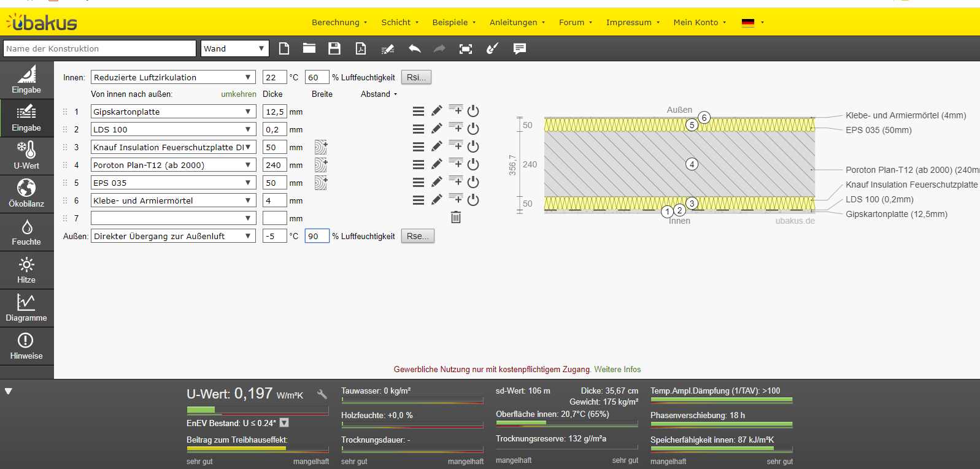Open the comment speech-bubble icon

click(x=520, y=48)
